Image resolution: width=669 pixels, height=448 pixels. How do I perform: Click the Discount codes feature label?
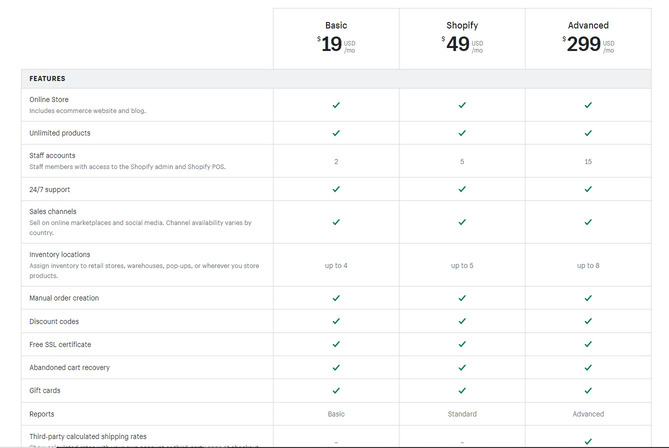click(54, 322)
